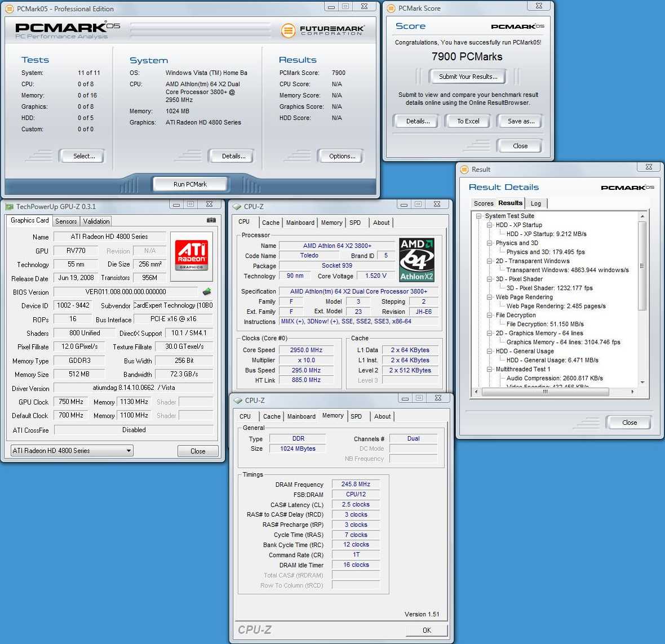Click the DRAM Frequency value 245.8 MHz
Screen dimensions: 665x644
[356, 484]
